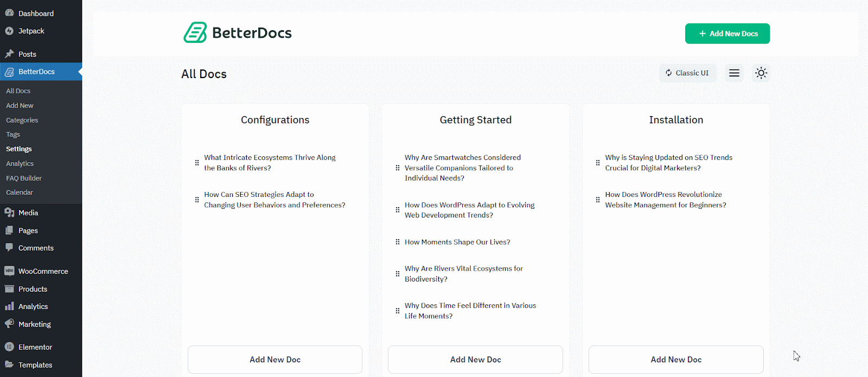Click drag handle for Rivers Vital Ecosystems doc
The width and height of the screenshot is (868, 377).
coord(398,274)
